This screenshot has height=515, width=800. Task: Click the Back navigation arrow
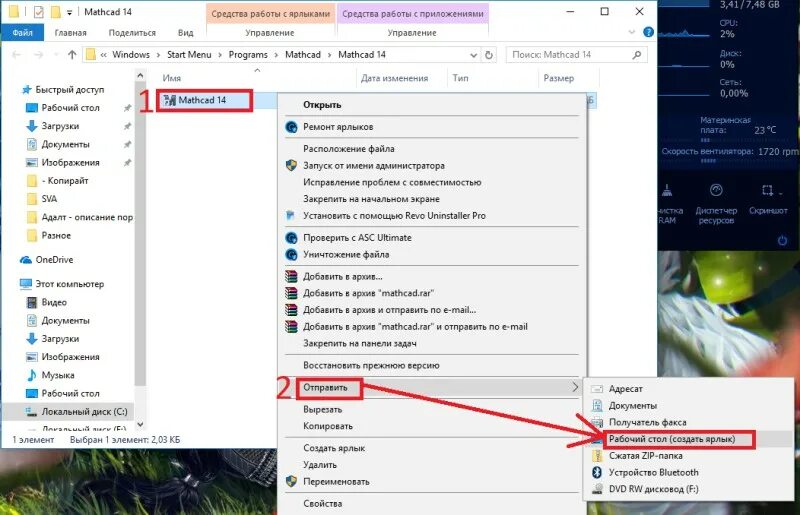[x=16, y=55]
